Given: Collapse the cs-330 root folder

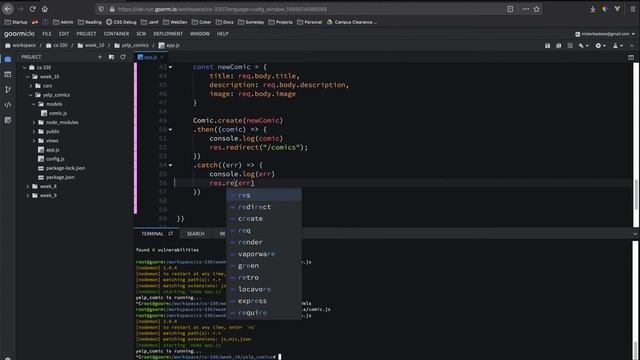Looking at the screenshot, I should (25, 68).
